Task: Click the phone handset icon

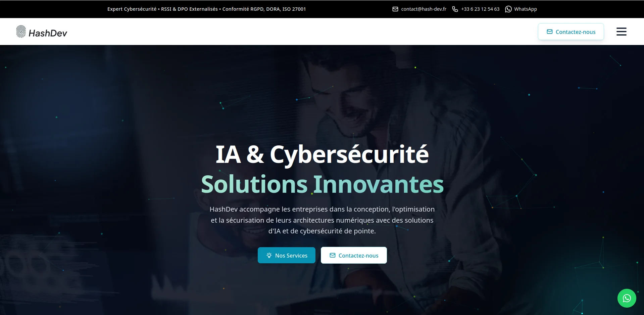Action: (455, 9)
